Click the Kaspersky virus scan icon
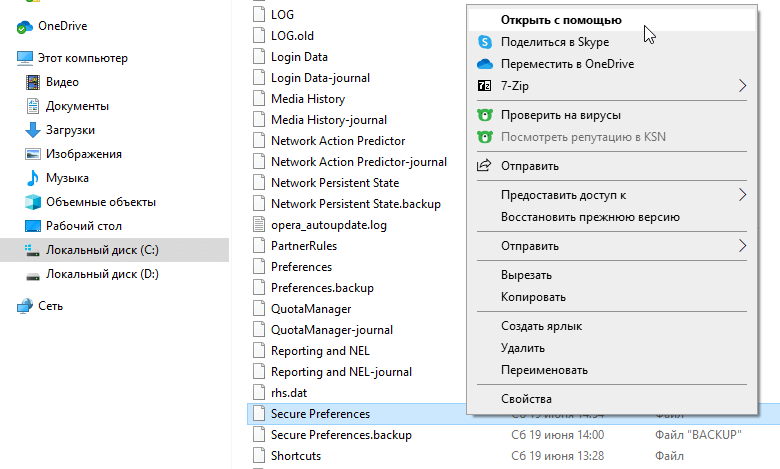This screenshot has width=780, height=469. click(x=485, y=115)
